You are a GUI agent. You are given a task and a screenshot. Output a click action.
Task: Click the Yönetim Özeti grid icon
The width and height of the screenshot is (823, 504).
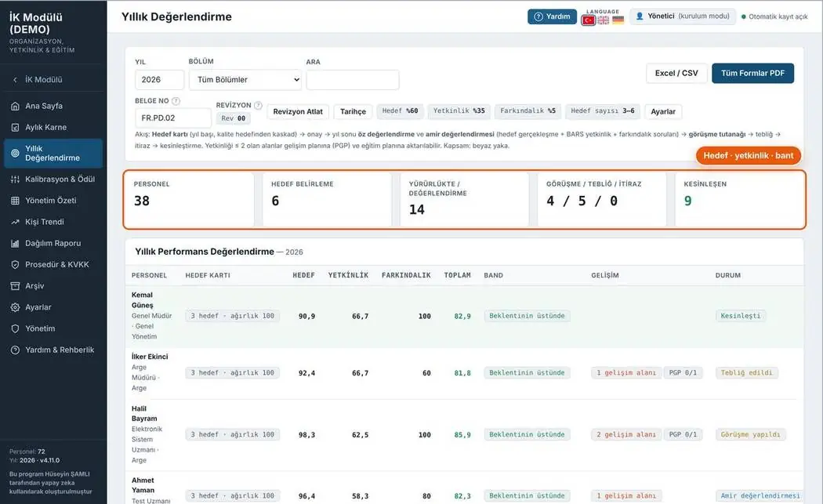click(15, 201)
